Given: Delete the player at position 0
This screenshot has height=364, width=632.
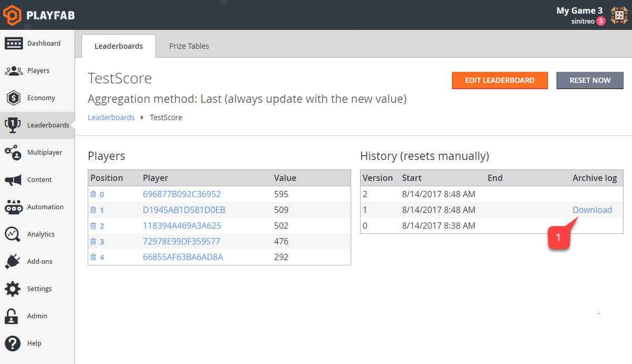Looking at the screenshot, I should click(x=93, y=194).
